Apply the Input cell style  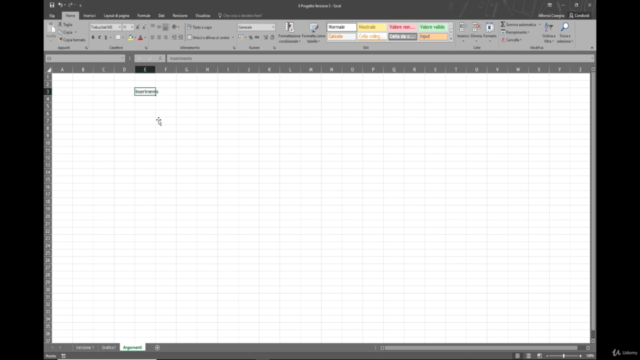433,36
